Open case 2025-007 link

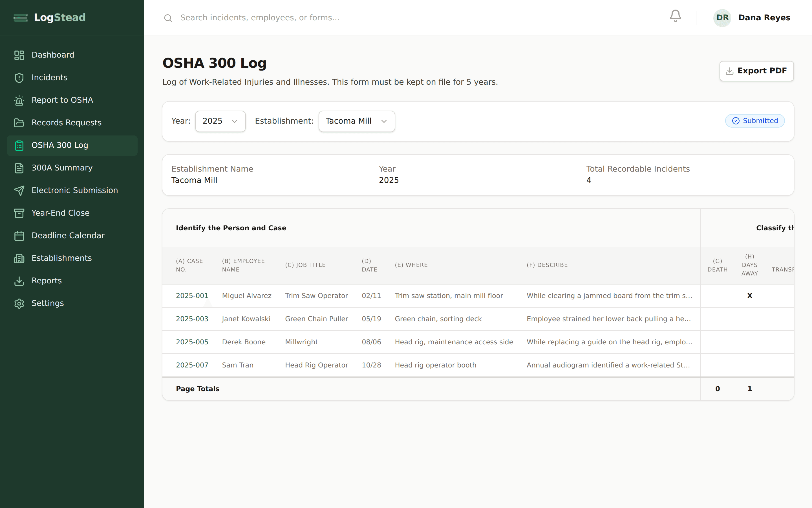tap(192, 365)
